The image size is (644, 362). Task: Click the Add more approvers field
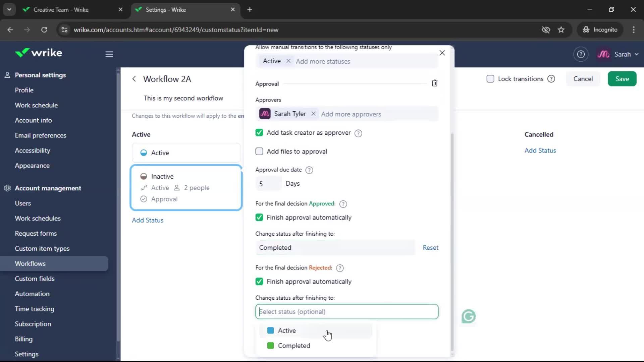pyautogui.click(x=351, y=114)
